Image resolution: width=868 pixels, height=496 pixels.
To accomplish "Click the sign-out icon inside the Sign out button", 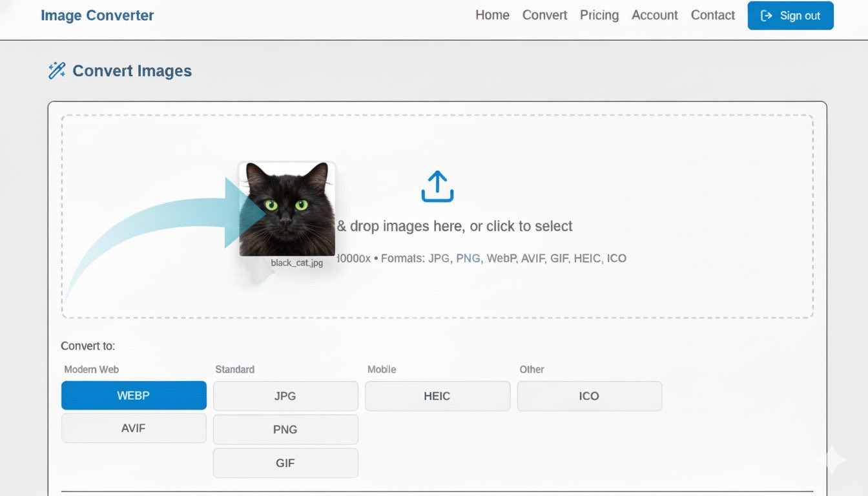I will click(765, 15).
